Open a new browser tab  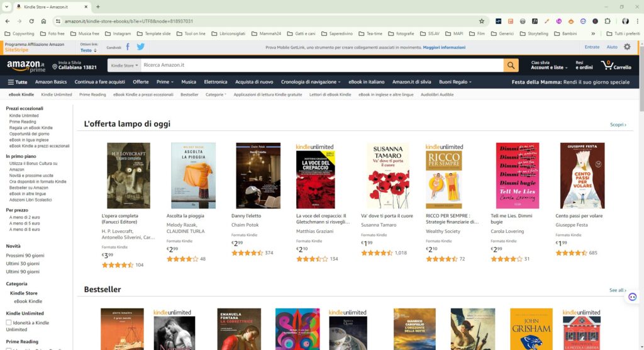[x=97, y=6]
